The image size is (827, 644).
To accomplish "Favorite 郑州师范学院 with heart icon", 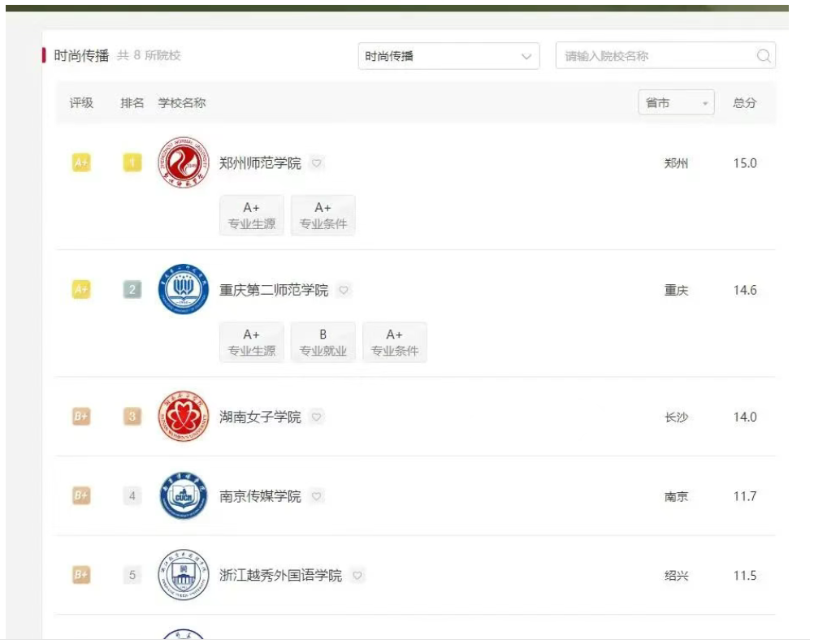I will [x=317, y=163].
